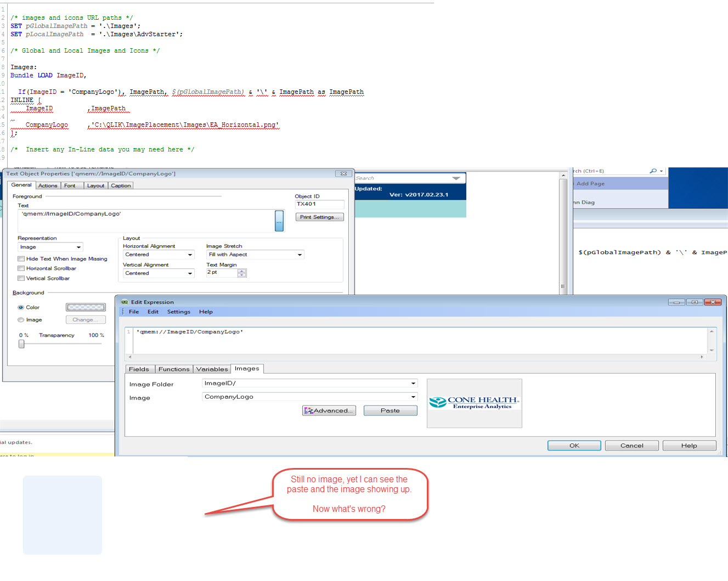The height and width of the screenshot is (581, 728).
Task: Click the Text Margin 2 pt field
Action: (x=222, y=273)
